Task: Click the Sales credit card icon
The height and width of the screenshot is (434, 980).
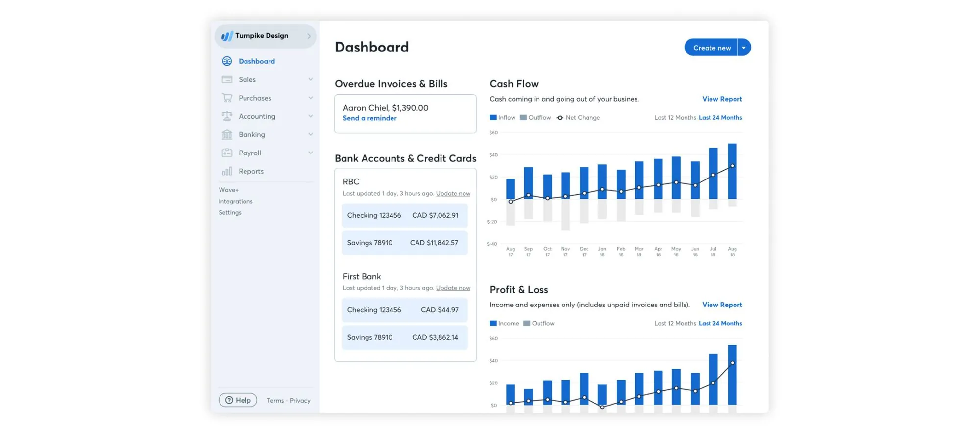Action: coord(227,79)
